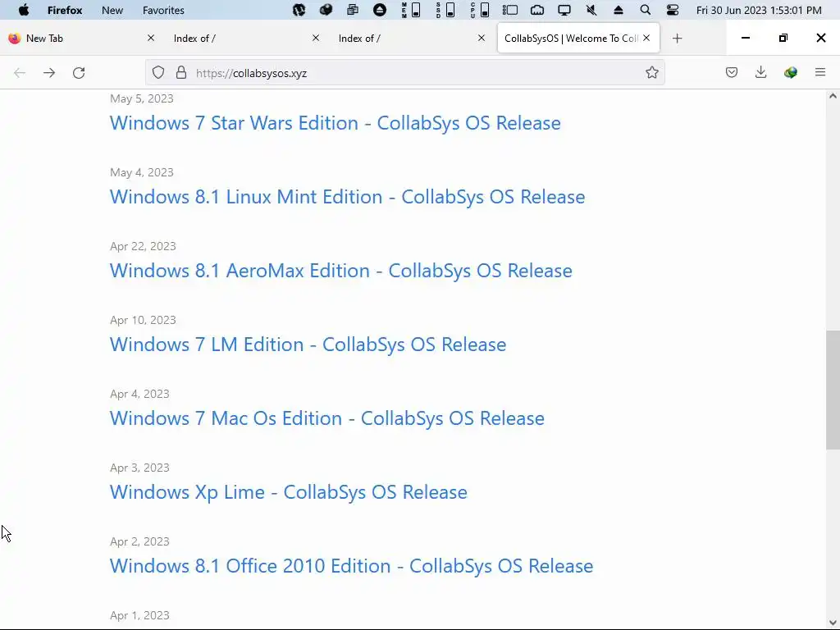Open Windows 8.1 Linux Mint Edition release link
Screen dimensions: 840x630
pos(347,197)
